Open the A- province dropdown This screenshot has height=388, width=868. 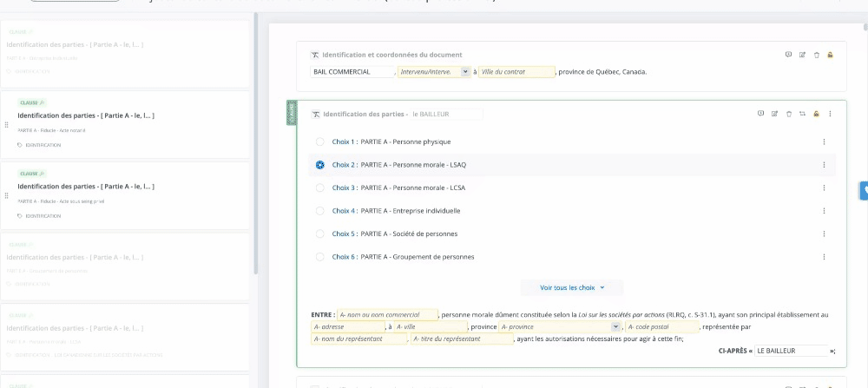pyautogui.click(x=615, y=326)
